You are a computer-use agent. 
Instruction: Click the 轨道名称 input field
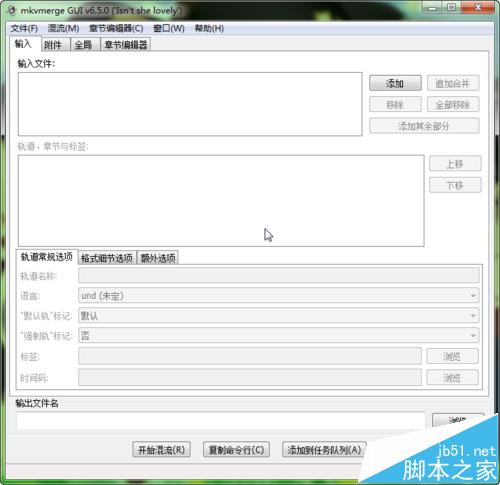(279, 276)
